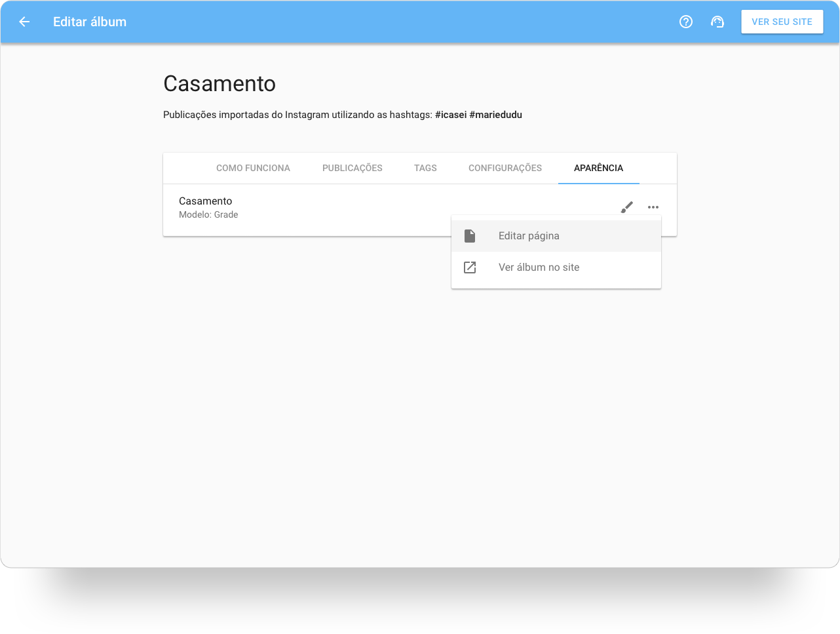Image resolution: width=840 pixels, height=634 pixels.
Task: Click the document icon beside Editar página
Action: coord(470,236)
